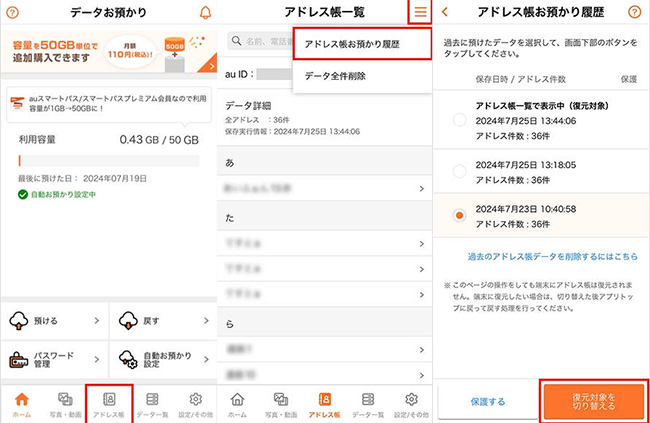Open help icon on アドレス帳お預かり履歴 screen

coord(634,12)
